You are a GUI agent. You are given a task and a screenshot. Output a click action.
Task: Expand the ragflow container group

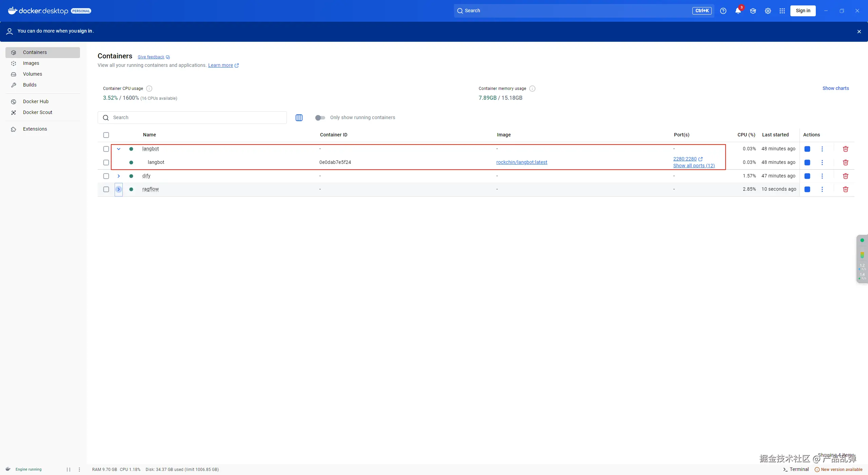point(119,189)
